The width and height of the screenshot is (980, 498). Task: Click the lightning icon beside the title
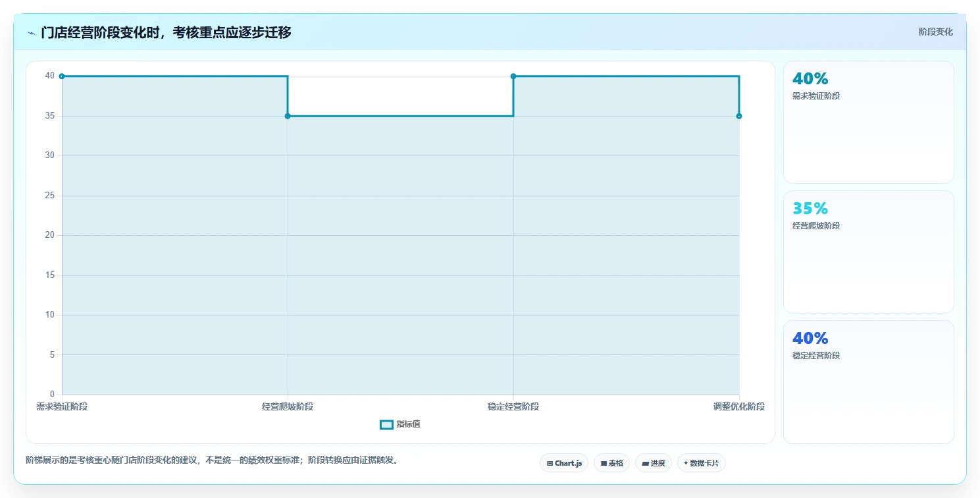point(31,33)
